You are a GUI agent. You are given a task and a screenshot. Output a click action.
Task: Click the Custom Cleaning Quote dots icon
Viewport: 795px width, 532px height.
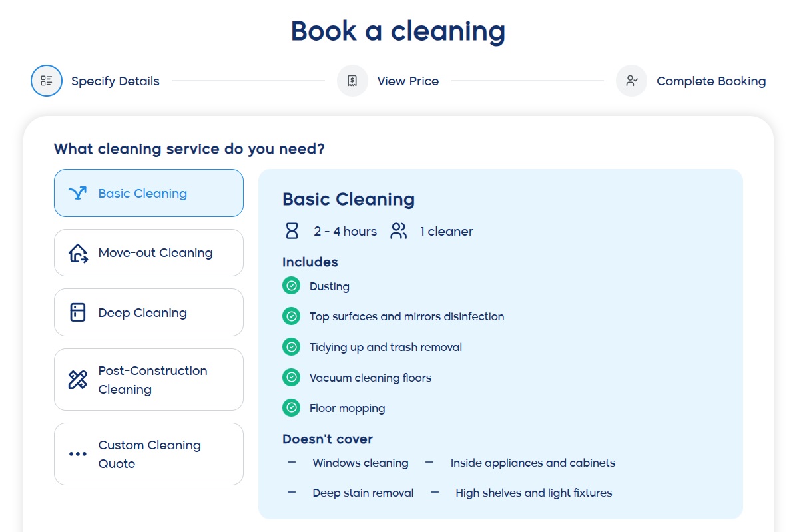point(78,454)
